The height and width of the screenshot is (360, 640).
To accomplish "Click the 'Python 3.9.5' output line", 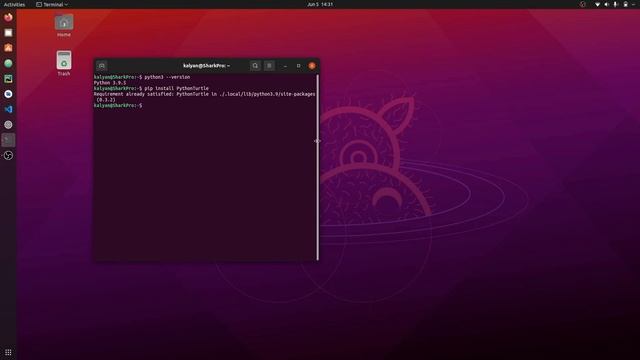I will click(x=110, y=83).
